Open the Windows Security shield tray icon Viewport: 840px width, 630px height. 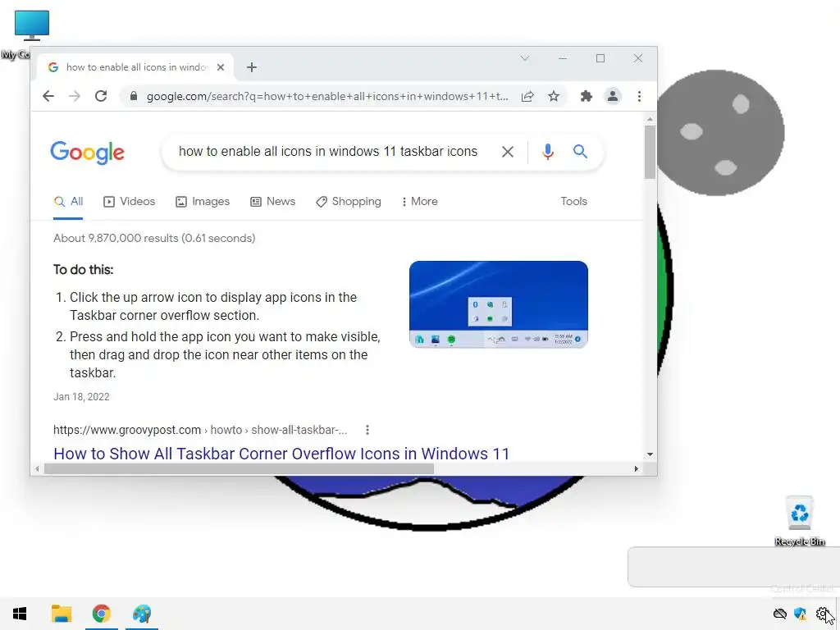800,614
